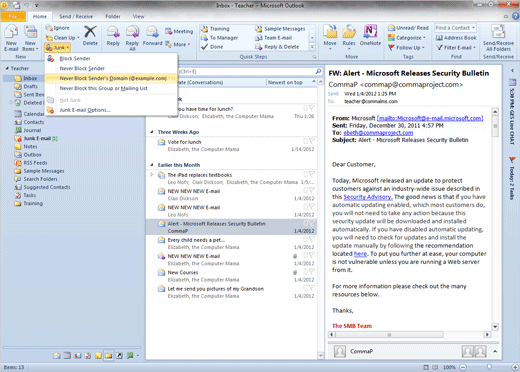Toggle category box on 'New Courses' message
This screenshot has height=372, width=520.
coord(305,272)
